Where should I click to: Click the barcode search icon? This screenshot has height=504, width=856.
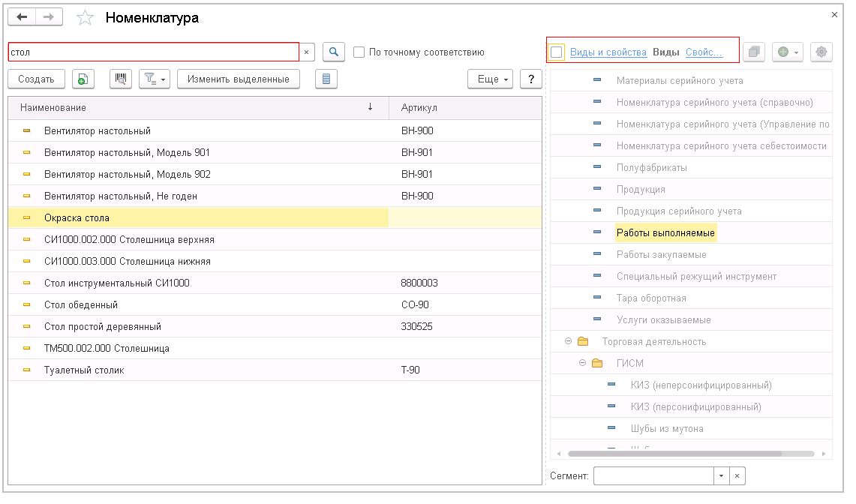coord(121,79)
